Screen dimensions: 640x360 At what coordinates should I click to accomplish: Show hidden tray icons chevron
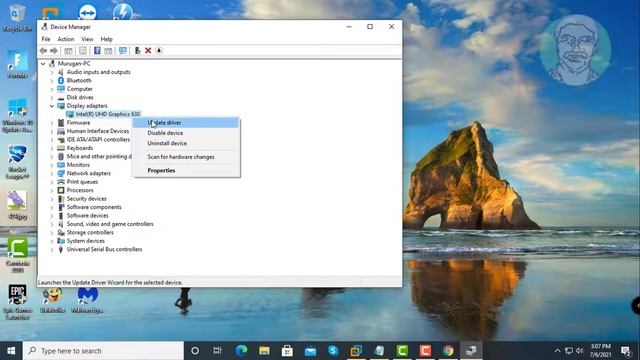[557, 351]
